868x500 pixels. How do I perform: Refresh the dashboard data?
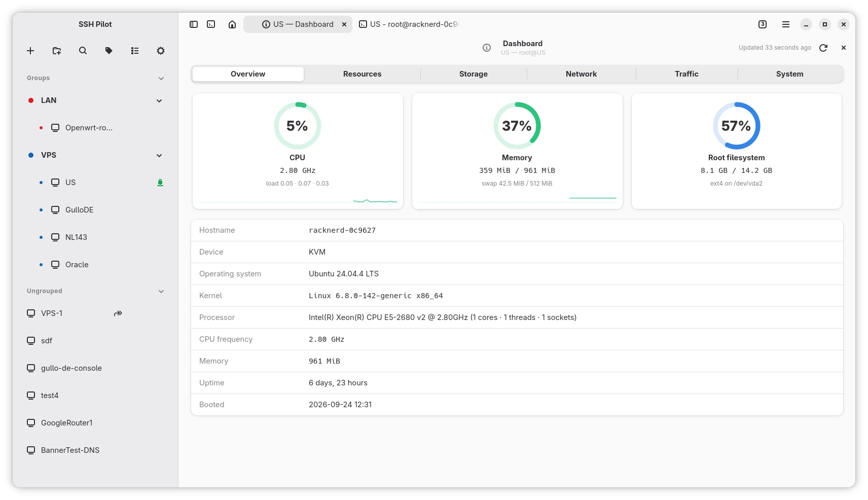(x=823, y=48)
